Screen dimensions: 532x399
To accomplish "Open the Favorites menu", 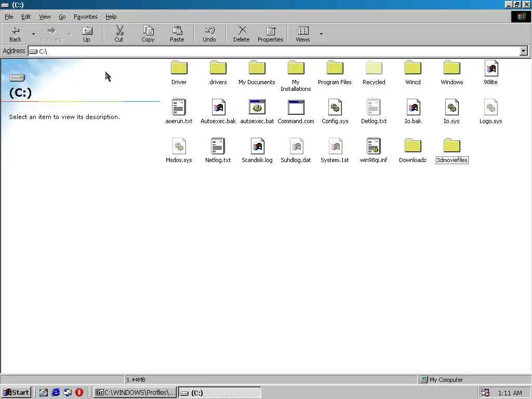I will (x=86, y=17).
